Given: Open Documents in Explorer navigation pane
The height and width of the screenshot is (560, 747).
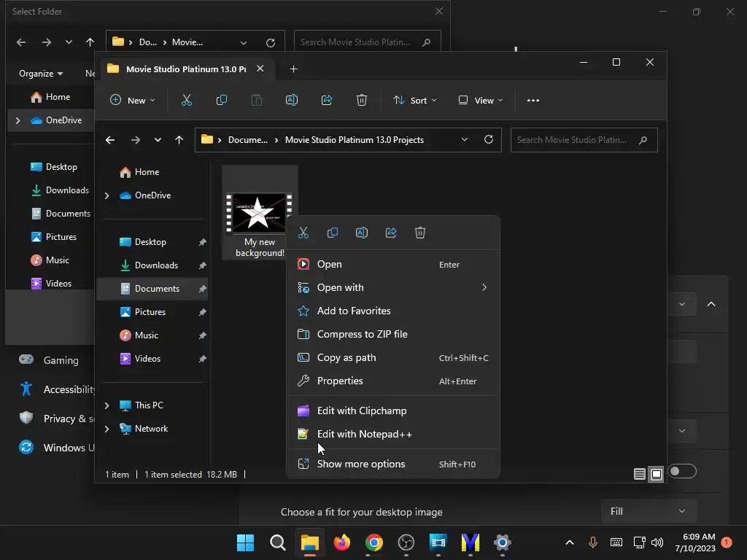Looking at the screenshot, I should point(152,289).
